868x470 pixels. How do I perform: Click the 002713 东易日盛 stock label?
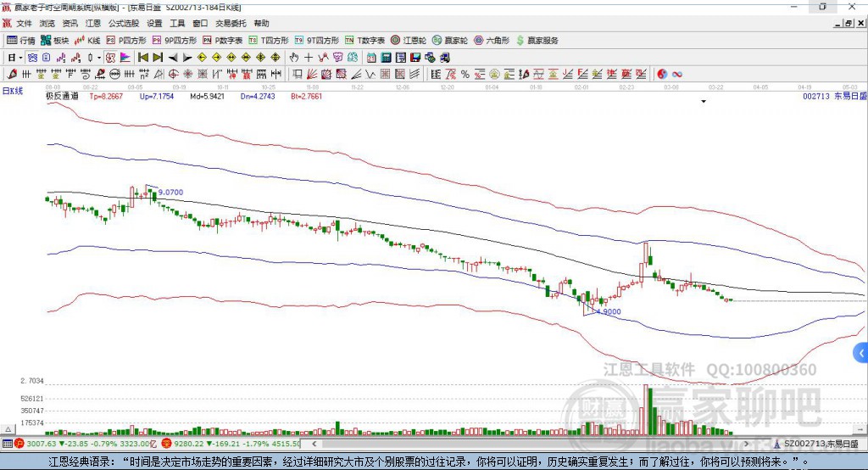click(835, 97)
